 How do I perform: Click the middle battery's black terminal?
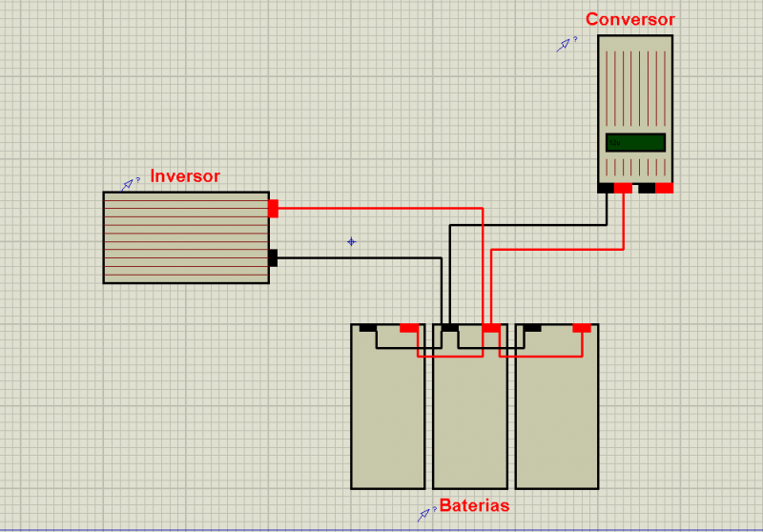coord(449,328)
